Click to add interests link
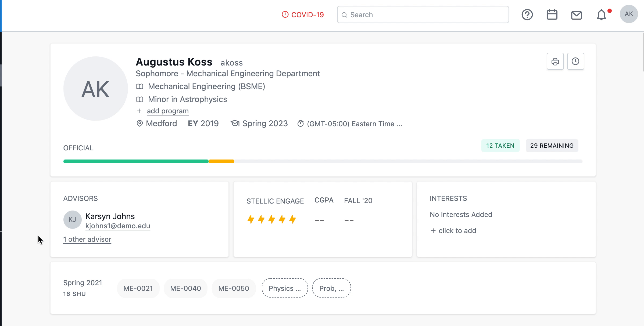 tap(457, 231)
